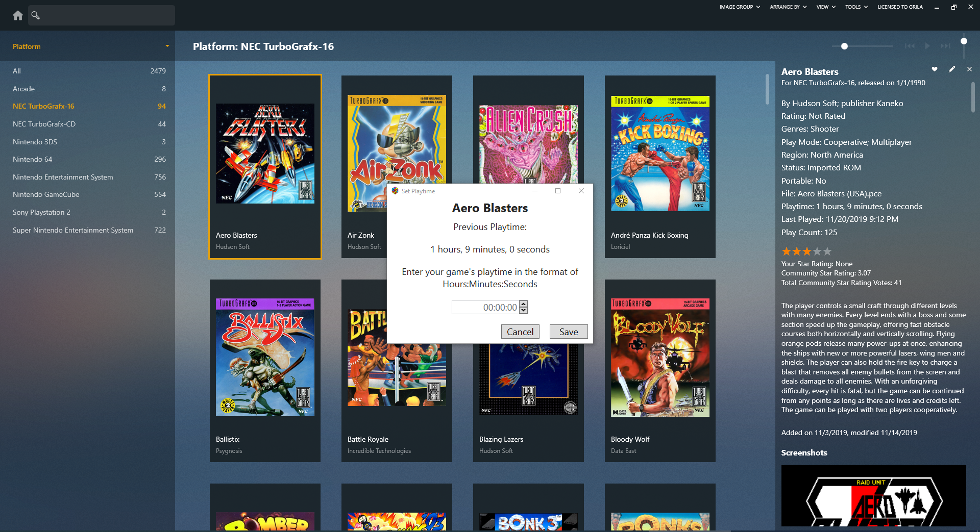The width and height of the screenshot is (980, 532).
Task: Click next track music control
Action: [x=945, y=46]
